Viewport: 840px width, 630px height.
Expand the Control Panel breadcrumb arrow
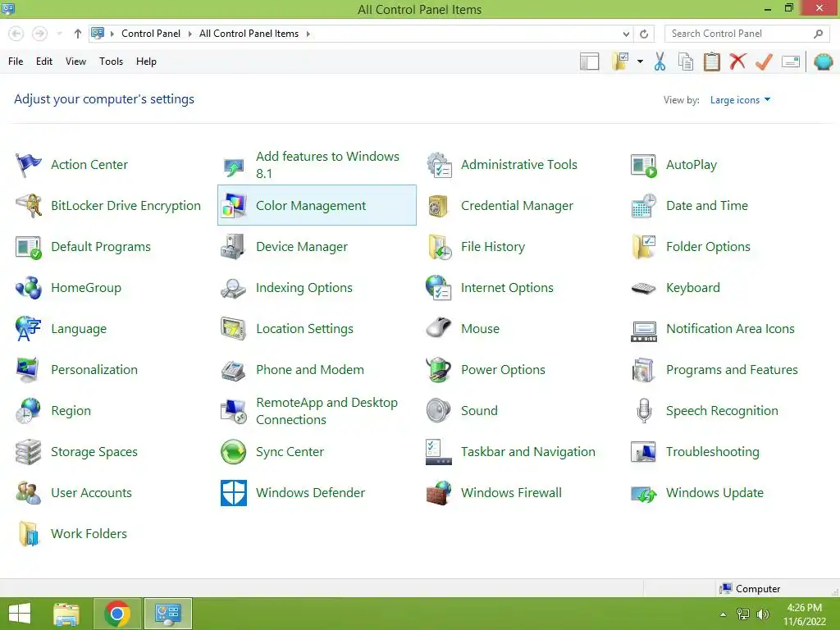tap(189, 34)
